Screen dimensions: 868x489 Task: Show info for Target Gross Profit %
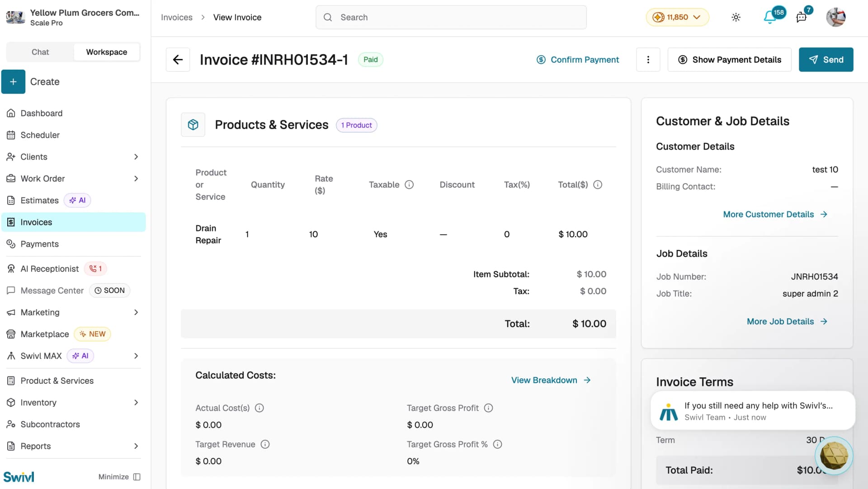(x=497, y=444)
